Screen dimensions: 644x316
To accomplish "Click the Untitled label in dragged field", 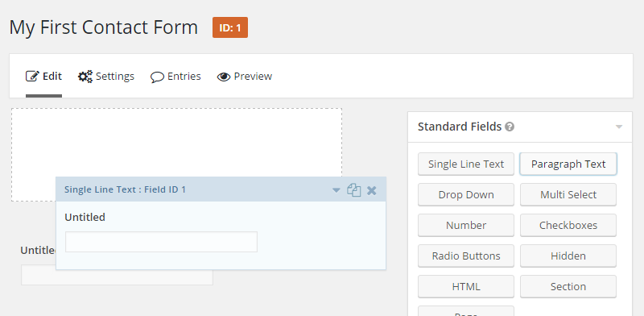I will click(85, 217).
